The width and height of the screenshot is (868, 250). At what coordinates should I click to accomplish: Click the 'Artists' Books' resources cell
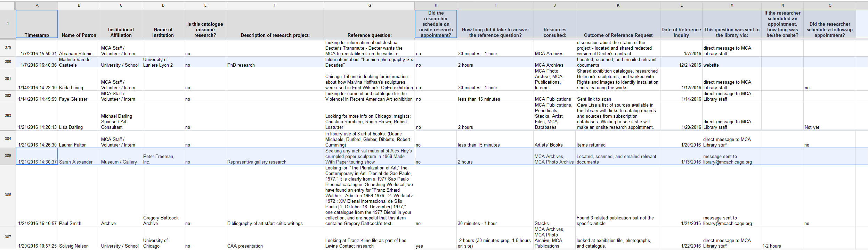coord(554,144)
